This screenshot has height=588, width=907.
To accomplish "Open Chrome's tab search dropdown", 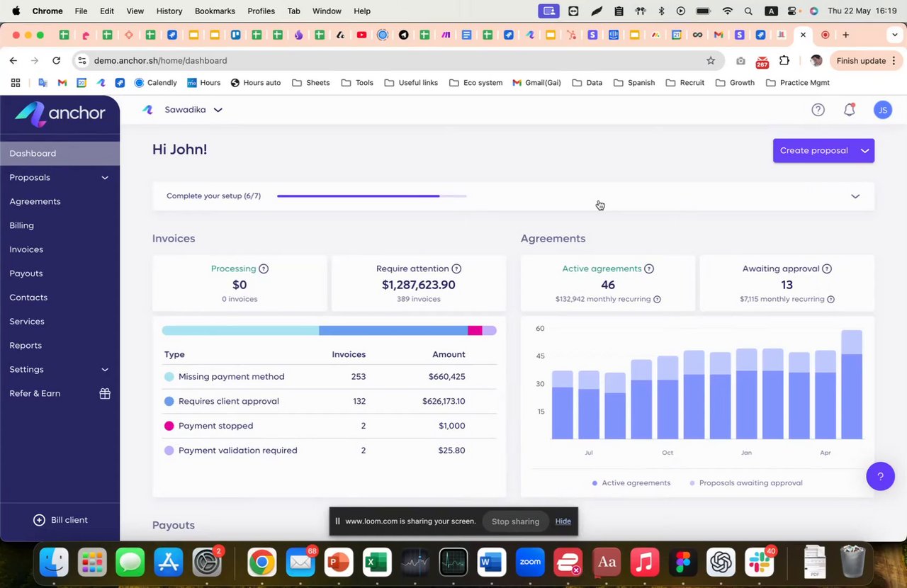I will 895,35.
